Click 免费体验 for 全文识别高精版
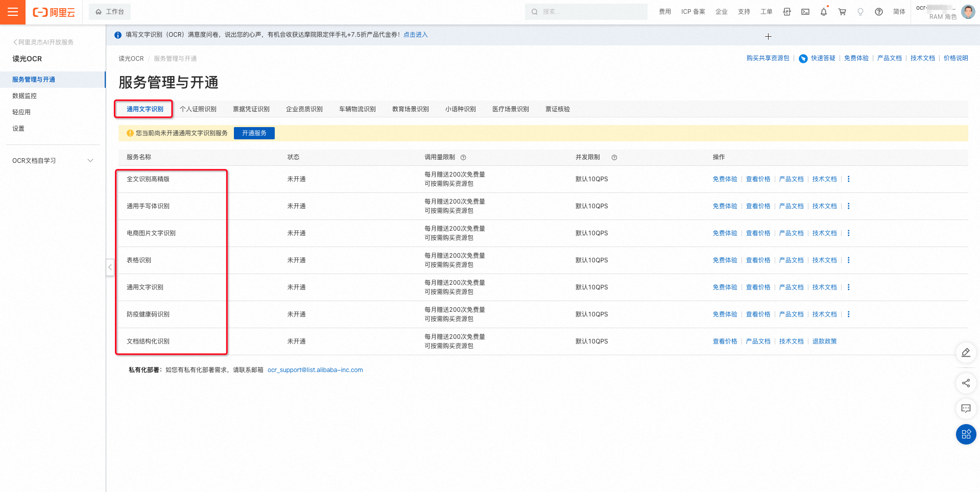The height and width of the screenshot is (492, 980). point(725,179)
